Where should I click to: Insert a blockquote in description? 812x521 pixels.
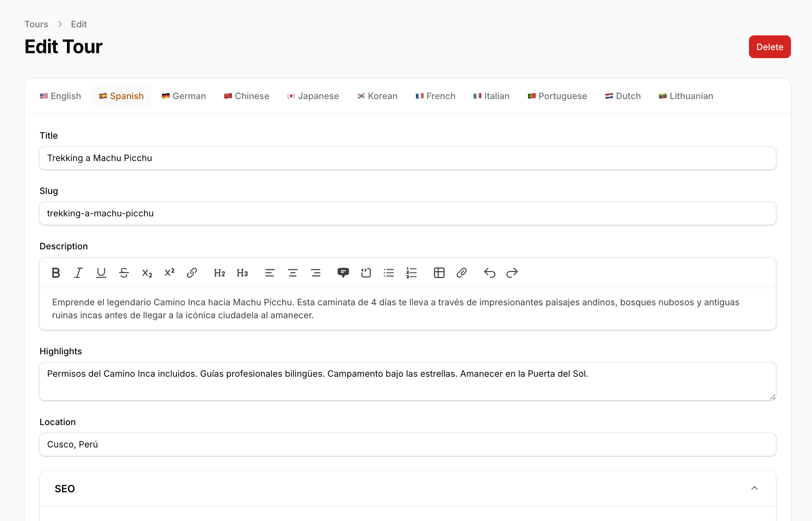coord(343,273)
